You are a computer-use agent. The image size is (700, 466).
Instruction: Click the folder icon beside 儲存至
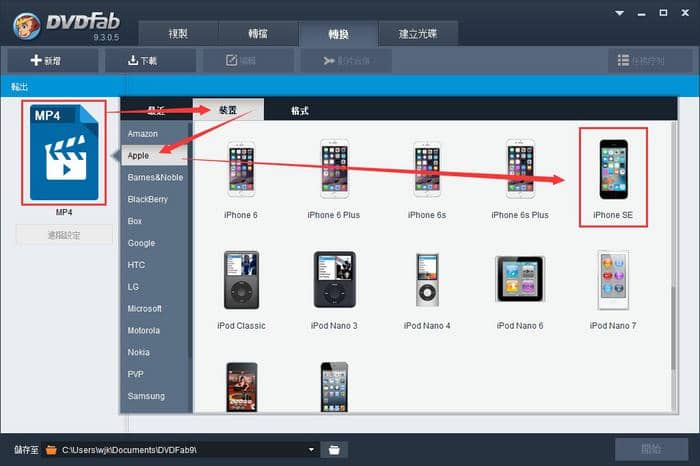click(51, 449)
